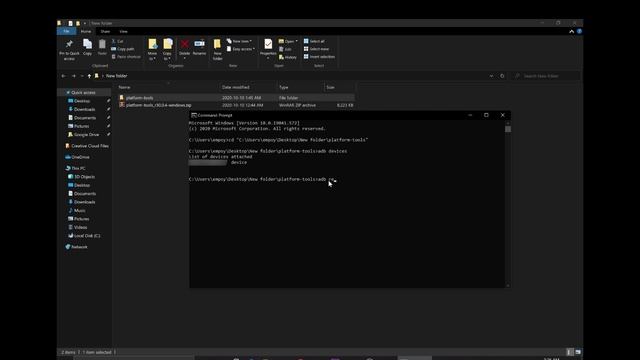Select the platform-tools folder row
Image resolution: width=640 pixels, height=360 pixels.
click(236, 98)
